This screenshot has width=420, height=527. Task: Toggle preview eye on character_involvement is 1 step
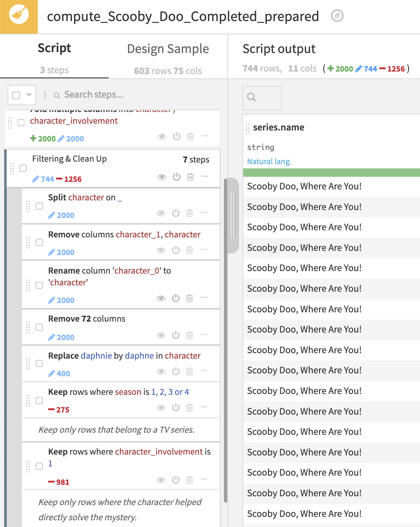pyautogui.click(x=161, y=480)
